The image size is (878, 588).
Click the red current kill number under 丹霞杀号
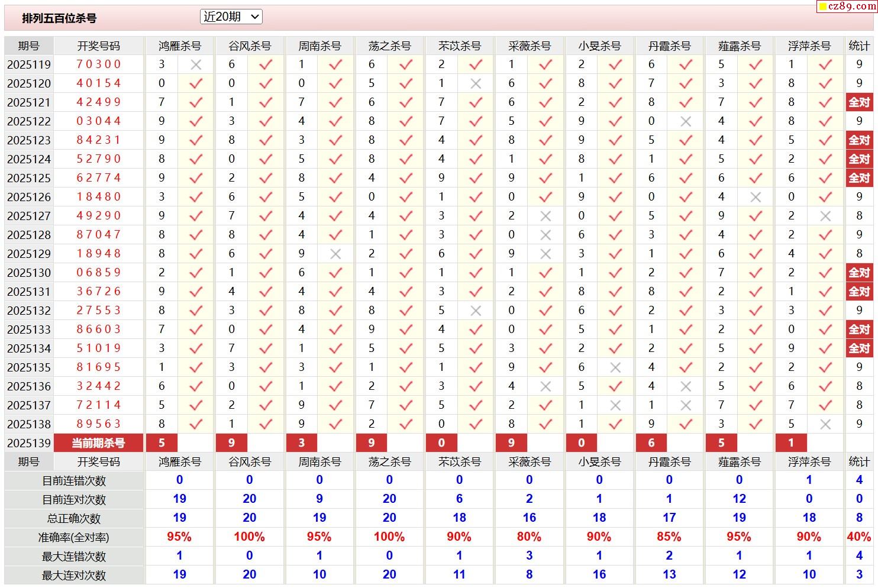(x=651, y=443)
